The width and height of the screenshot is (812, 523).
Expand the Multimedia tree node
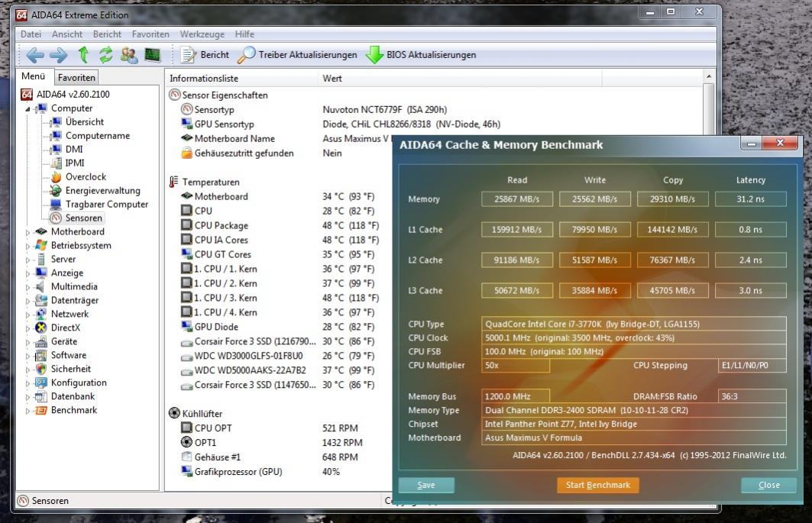[x=27, y=287]
